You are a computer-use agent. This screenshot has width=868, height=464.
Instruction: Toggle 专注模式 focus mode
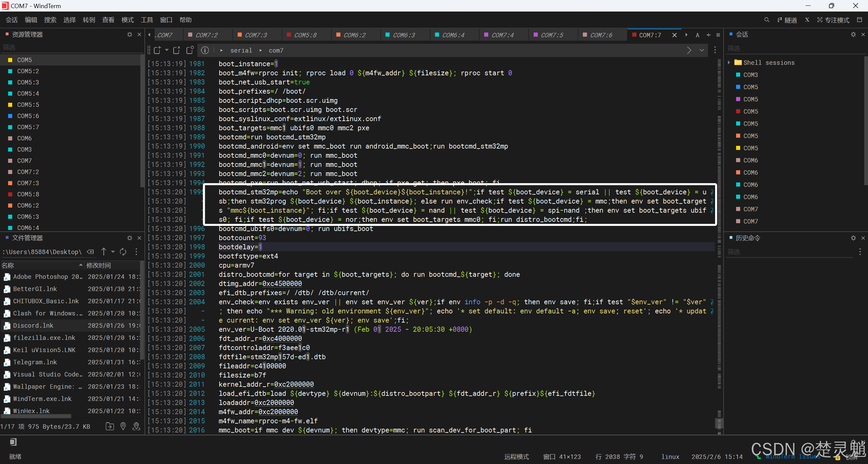(x=833, y=20)
